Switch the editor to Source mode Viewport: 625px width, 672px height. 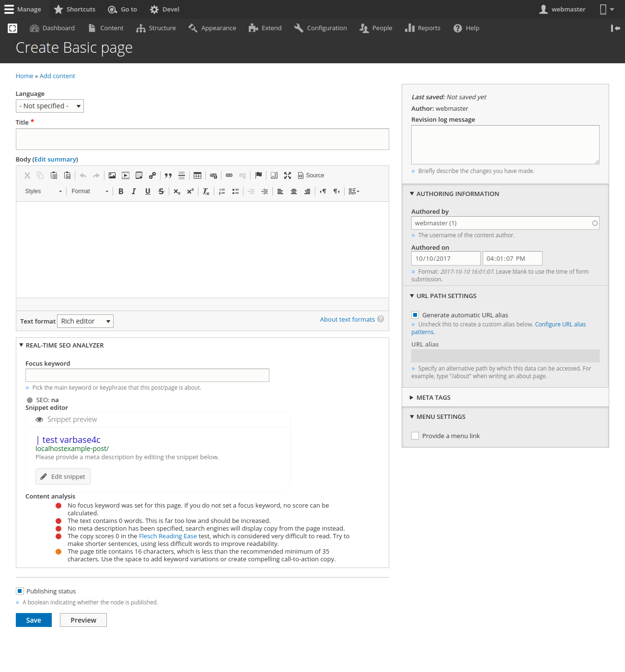tap(311, 175)
